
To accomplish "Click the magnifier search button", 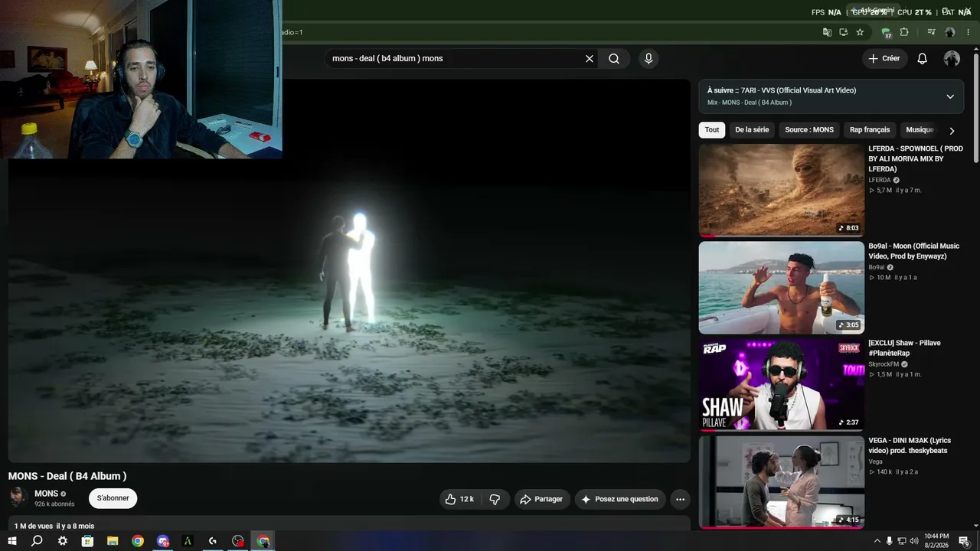I will (x=614, y=59).
